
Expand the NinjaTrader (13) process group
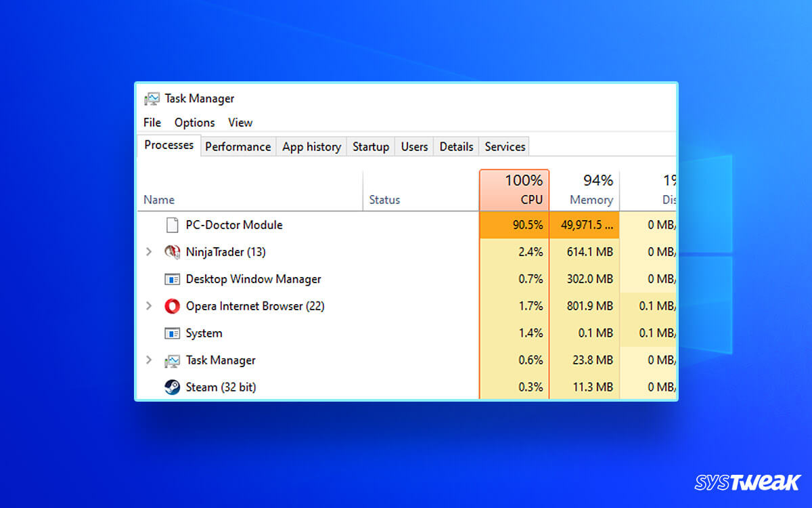(149, 252)
